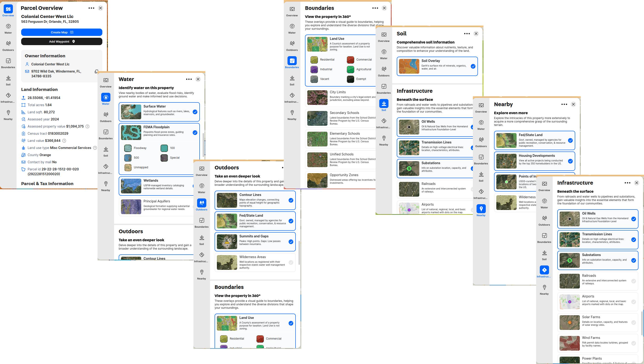The image size is (644, 364).
Task: Toggle Summits and Gaps overlay checkmark
Action: tap(291, 242)
